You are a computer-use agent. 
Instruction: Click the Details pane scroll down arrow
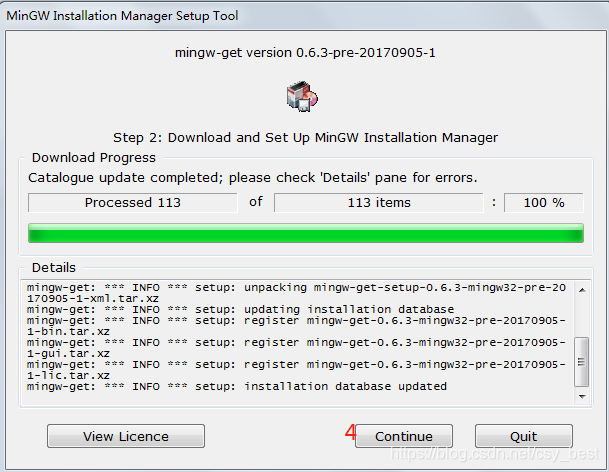[582, 396]
